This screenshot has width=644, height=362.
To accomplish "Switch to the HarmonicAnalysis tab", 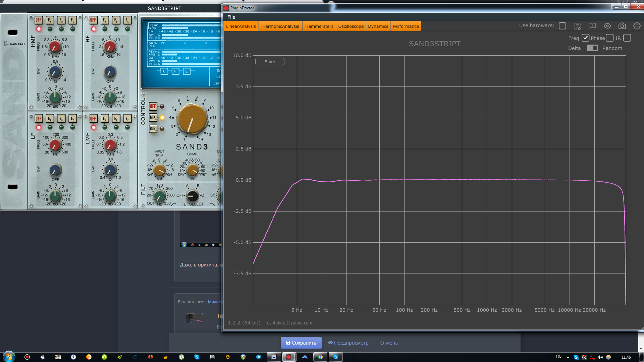I will (x=280, y=26).
